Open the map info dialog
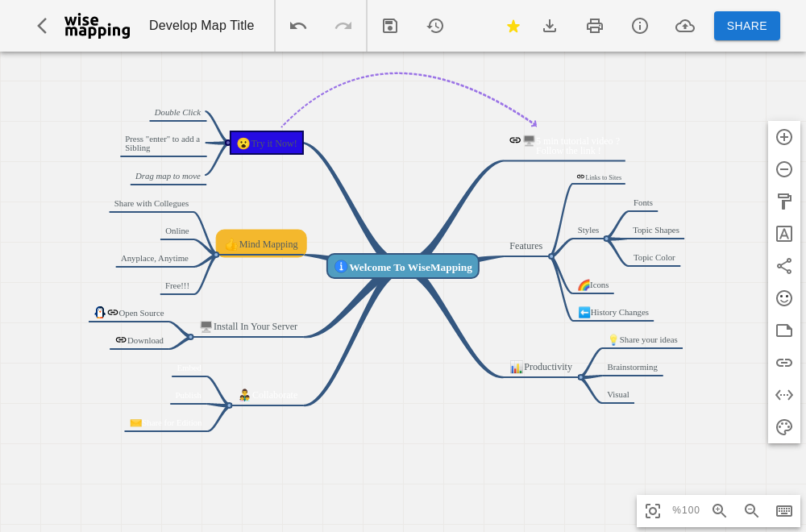The width and height of the screenshot is (806, 532). 640,26
